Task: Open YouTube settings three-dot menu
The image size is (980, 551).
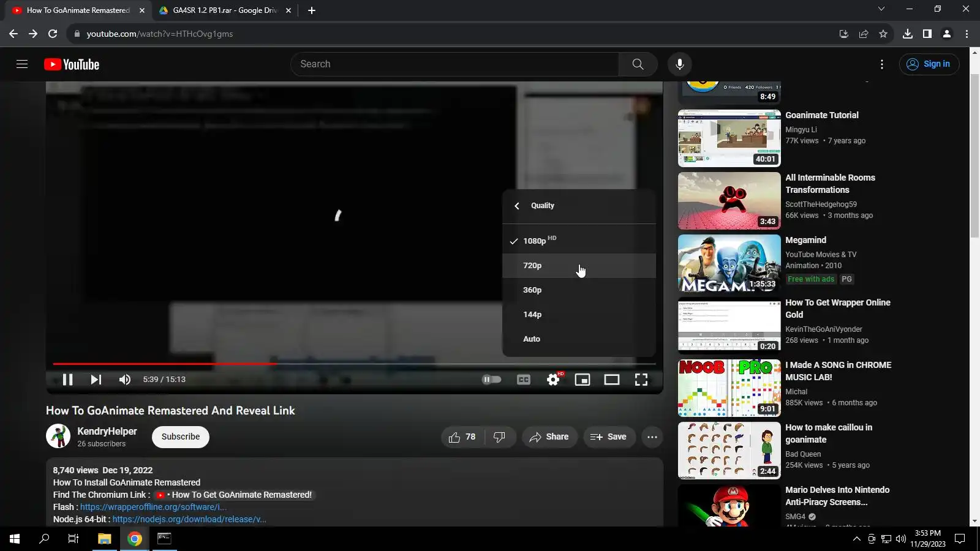Action: click(882, 64)
